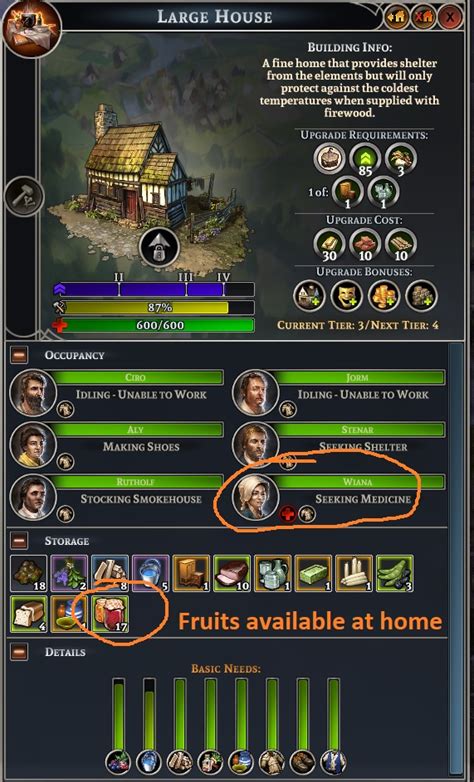
Task: Click the gold ingot upgrade cost icon
Action: coord(329,245)
